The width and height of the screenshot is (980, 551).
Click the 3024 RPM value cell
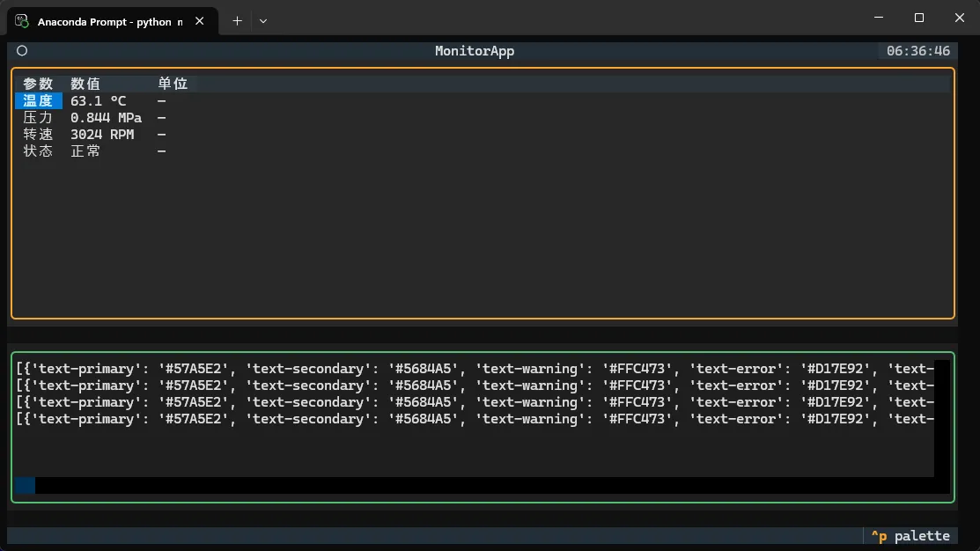(102, 135)
